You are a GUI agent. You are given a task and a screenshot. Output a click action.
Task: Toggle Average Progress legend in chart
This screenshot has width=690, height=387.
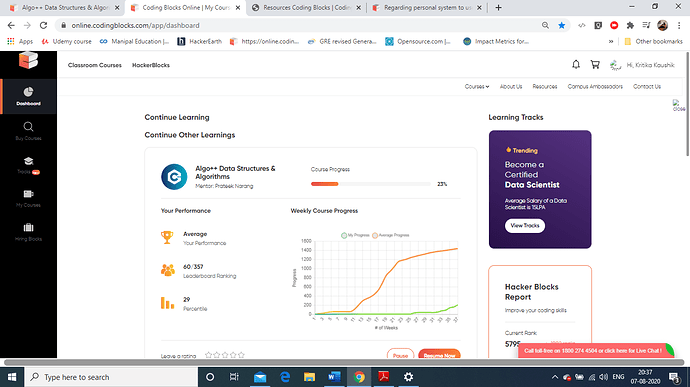[390, 235]
